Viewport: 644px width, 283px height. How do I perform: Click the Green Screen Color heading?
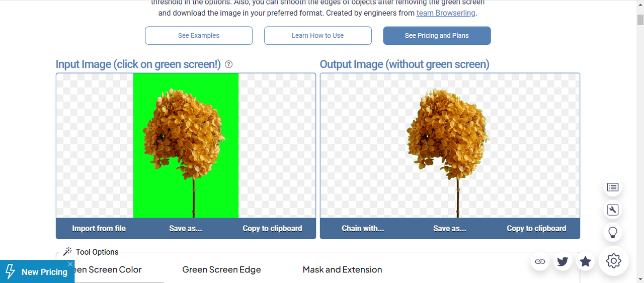point(108,270)
